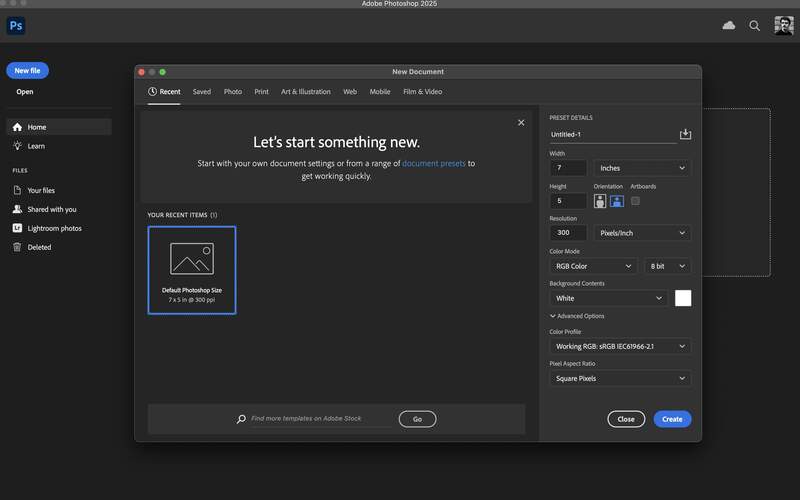
Task: Click the search magnifier icon at top right
Action: coord(755,26)
